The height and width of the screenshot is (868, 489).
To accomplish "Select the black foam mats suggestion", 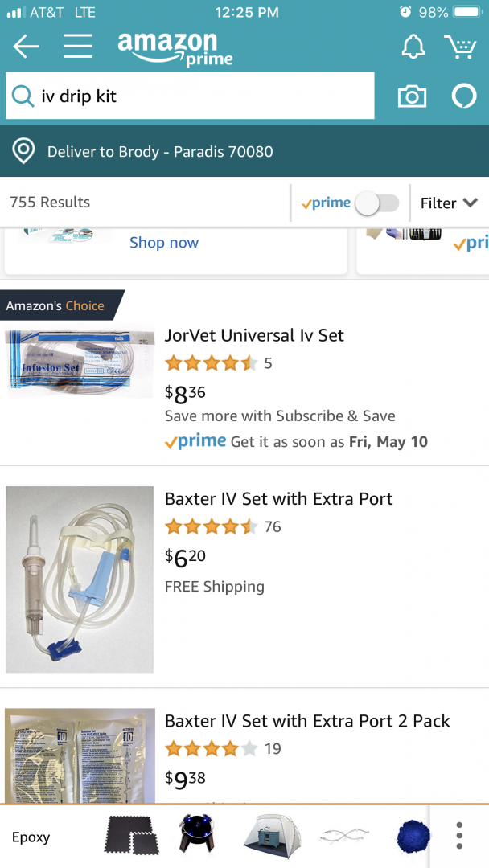I will [132, 837].
